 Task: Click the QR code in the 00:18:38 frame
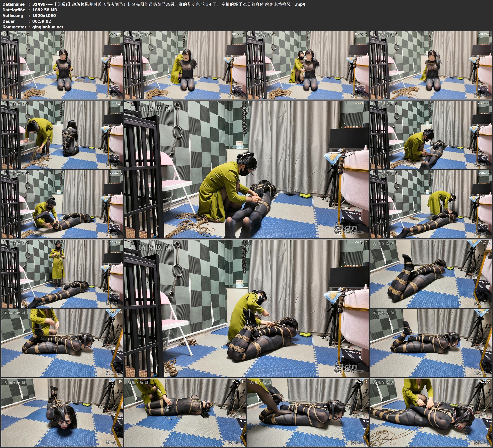point(338,230)
